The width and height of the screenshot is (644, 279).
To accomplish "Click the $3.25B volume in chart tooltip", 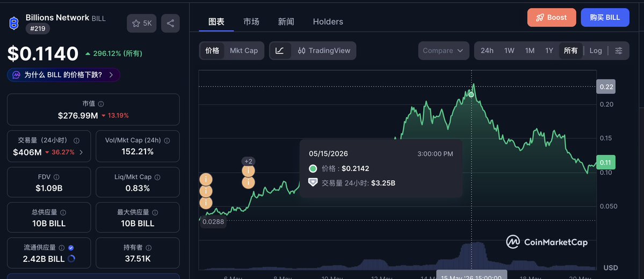I will 383,183.
